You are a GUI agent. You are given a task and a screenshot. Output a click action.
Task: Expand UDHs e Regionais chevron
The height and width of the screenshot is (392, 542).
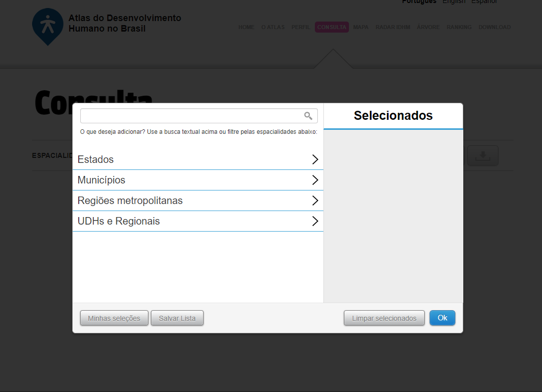point(315,221)
